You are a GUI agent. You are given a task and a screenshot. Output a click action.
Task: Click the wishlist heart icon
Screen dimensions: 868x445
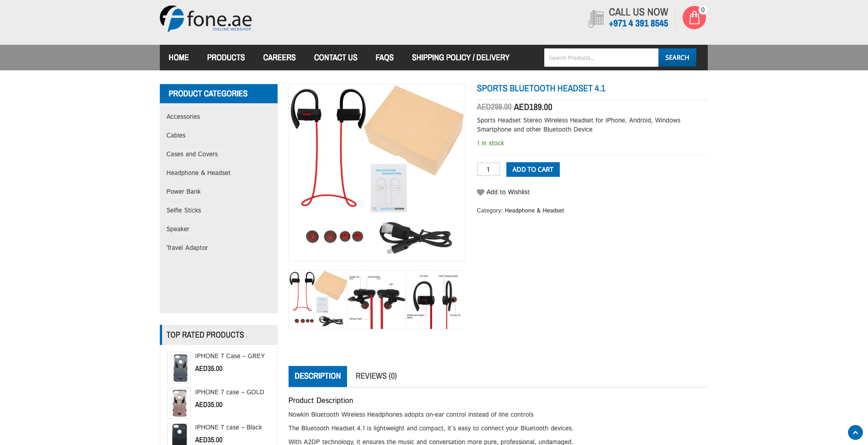(x=480, y=192)
